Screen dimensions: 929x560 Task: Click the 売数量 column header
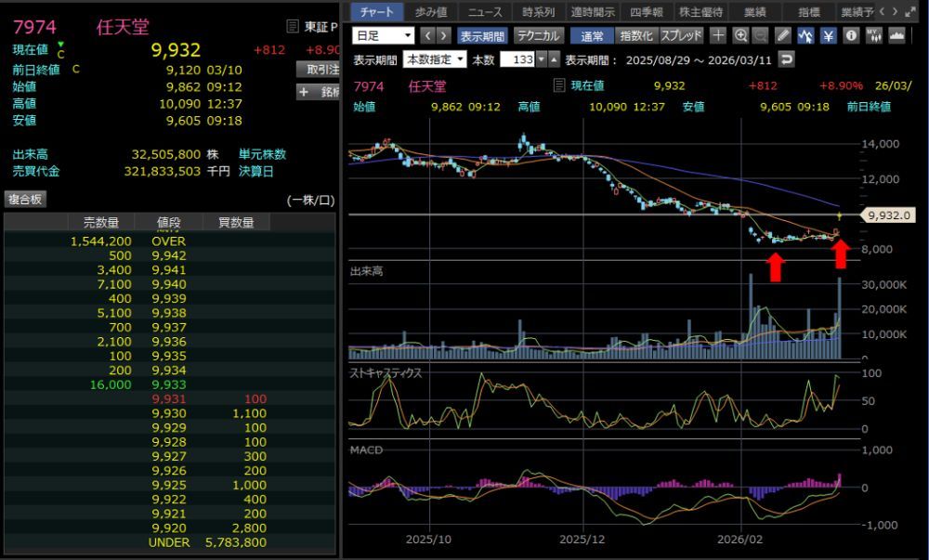(100, 222)
